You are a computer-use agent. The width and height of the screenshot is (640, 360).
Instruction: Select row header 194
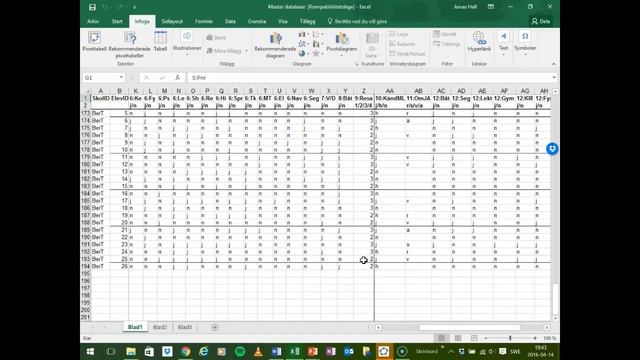(x=86, y=266)
